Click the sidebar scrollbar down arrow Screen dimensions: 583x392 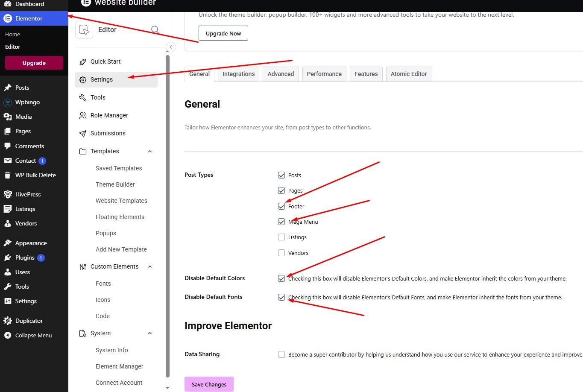point(167,388)
